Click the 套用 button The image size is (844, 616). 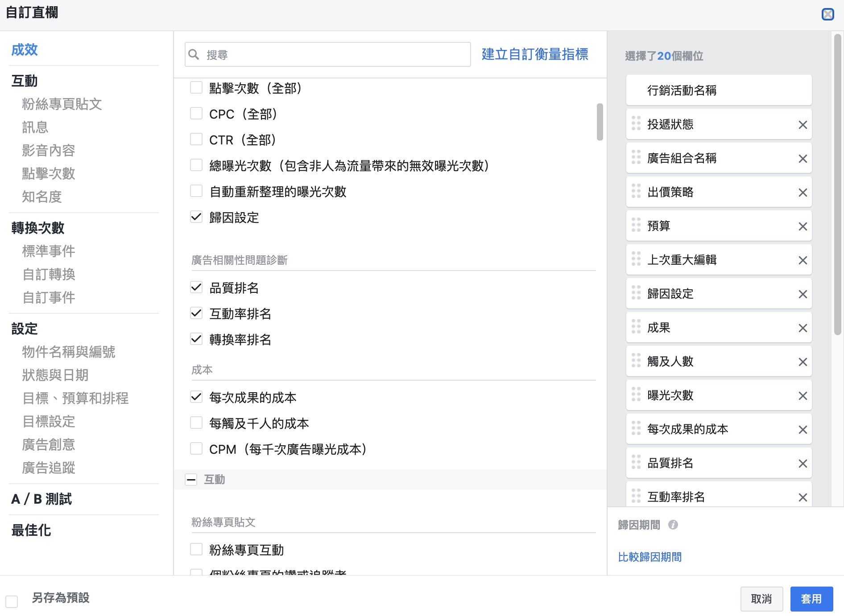(811, 599)
